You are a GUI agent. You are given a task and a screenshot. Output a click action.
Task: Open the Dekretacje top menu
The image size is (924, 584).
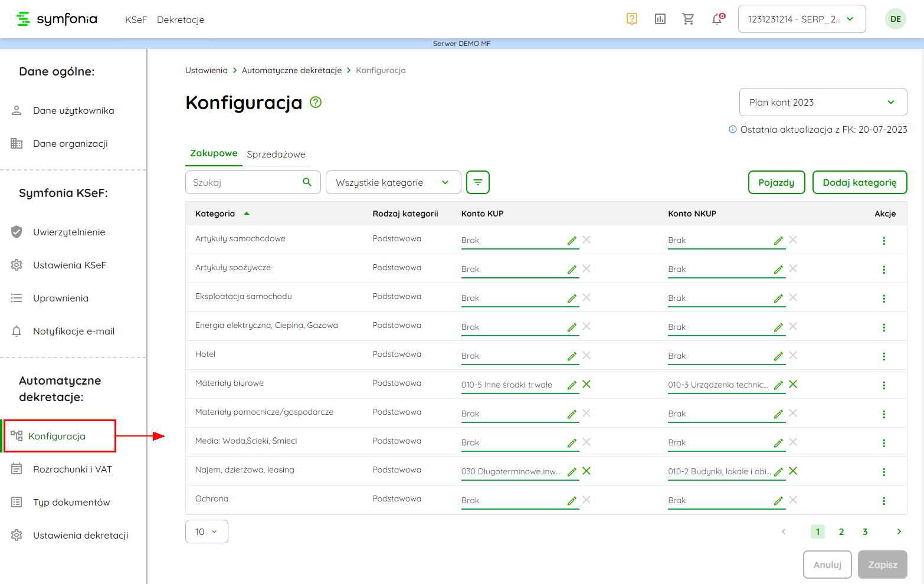[181, 19]
